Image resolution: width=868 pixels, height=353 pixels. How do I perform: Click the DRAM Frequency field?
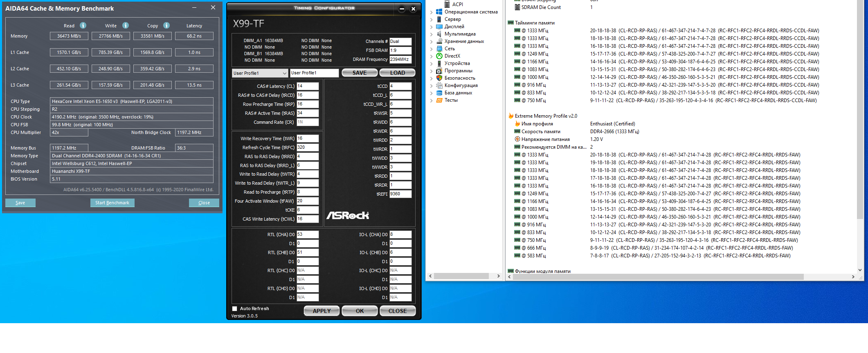coord(400,59)
